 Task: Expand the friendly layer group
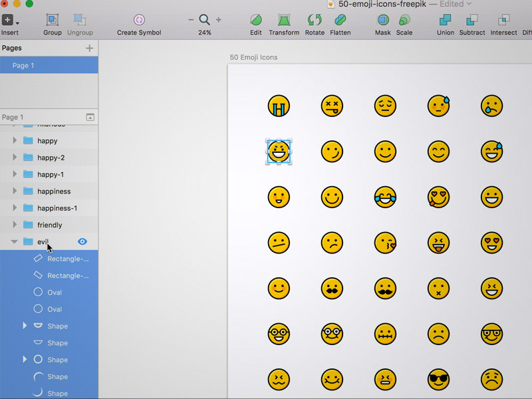15,225
